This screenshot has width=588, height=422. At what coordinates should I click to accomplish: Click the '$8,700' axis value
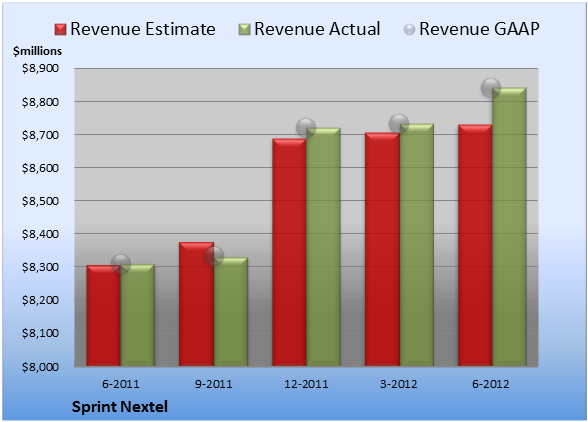click(x=40, y=135)
